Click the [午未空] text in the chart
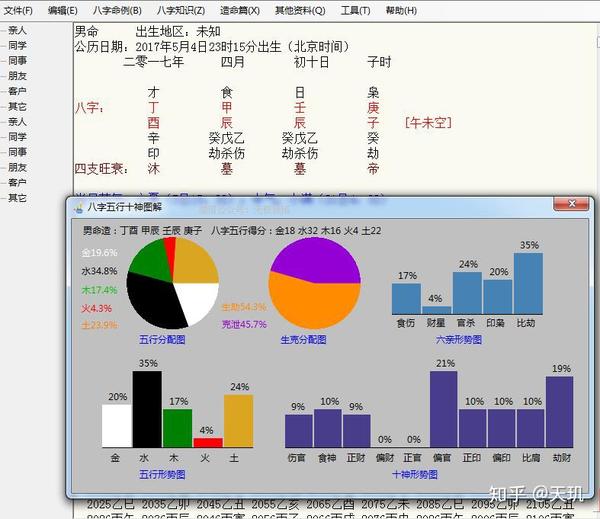 pos(428,123)
